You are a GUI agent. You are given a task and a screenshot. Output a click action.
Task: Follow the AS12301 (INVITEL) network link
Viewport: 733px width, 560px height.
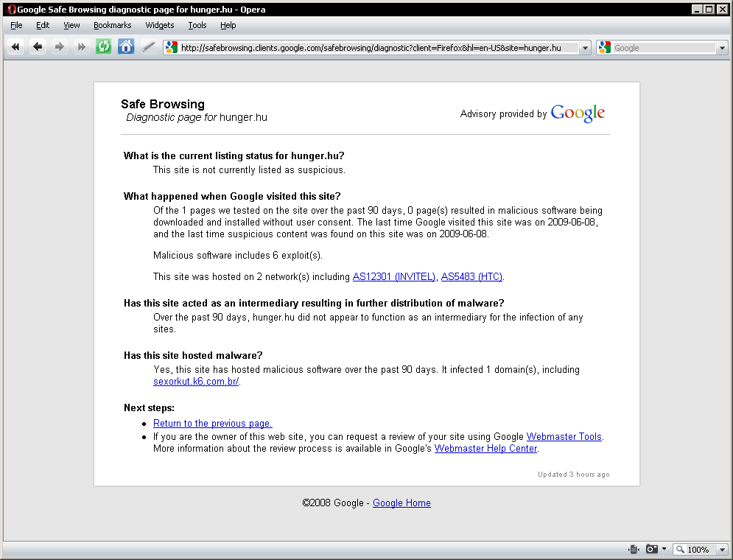click(x=393, y=277)
